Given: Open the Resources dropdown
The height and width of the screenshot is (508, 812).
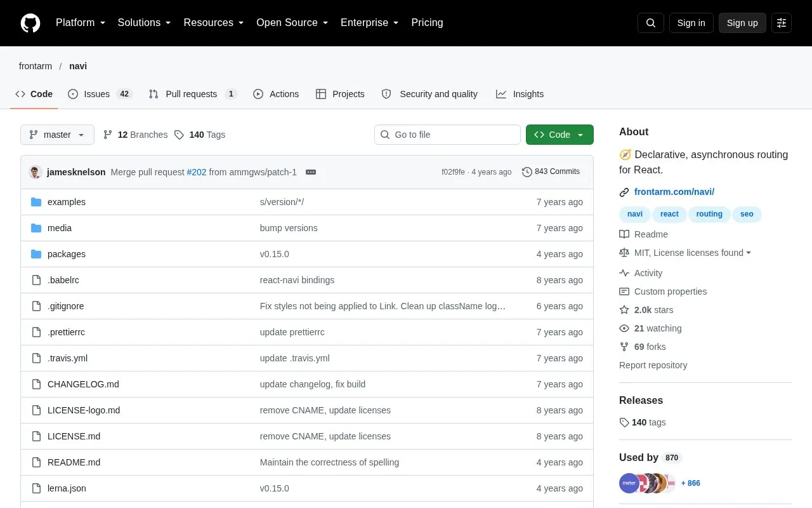Looking at the screenshot, I should (x=214, y=23).
